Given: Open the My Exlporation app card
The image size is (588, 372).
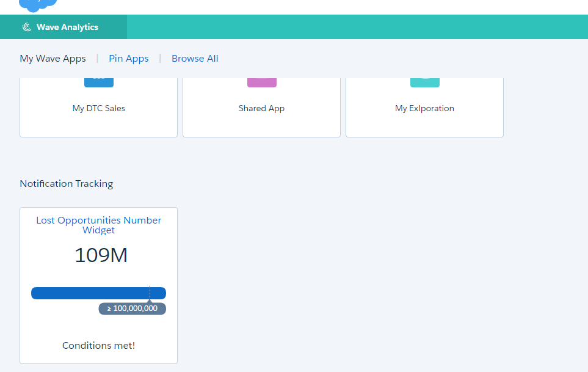Looking at the screenshot, I should tap(424, 108).
